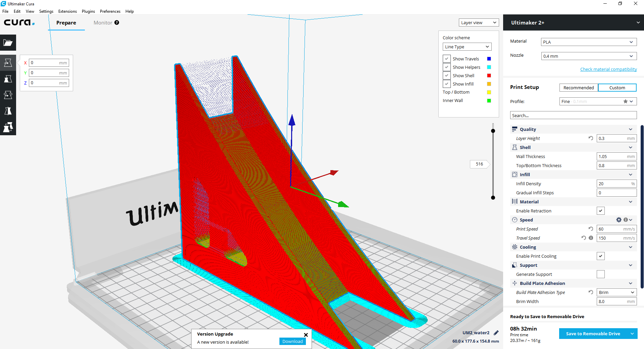Open the Layer view mode dropdown
Viewport: 644px width, 349px height.
point(479,22)
